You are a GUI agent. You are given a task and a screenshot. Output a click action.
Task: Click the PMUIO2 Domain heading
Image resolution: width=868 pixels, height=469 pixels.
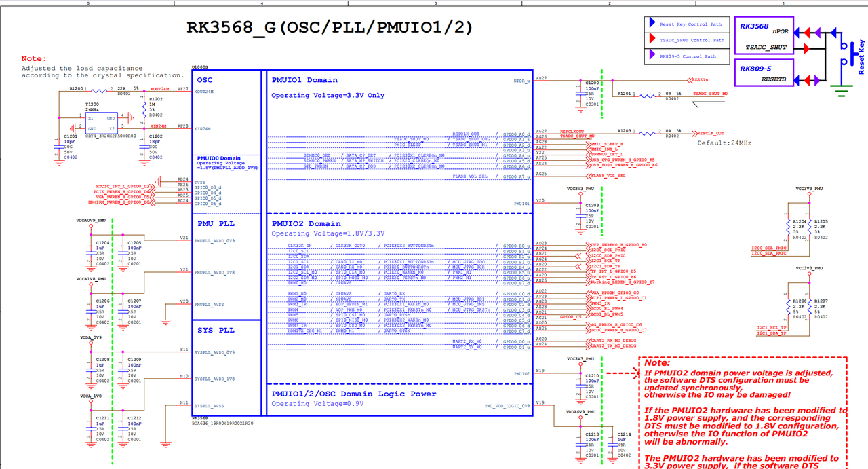[306, 223]
